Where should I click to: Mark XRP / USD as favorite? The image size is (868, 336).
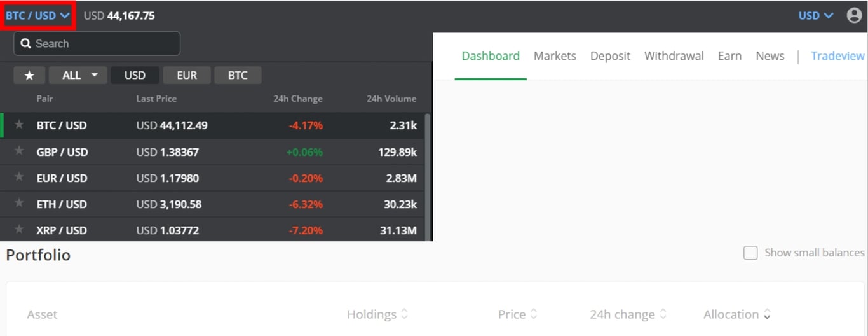pyautogui.click(x=19, y=230)
